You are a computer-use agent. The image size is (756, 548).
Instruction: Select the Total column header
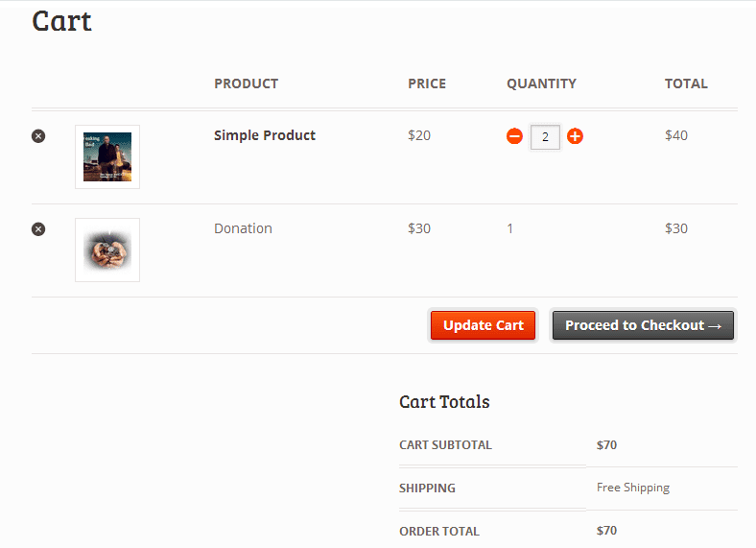[x=686, y=83]
